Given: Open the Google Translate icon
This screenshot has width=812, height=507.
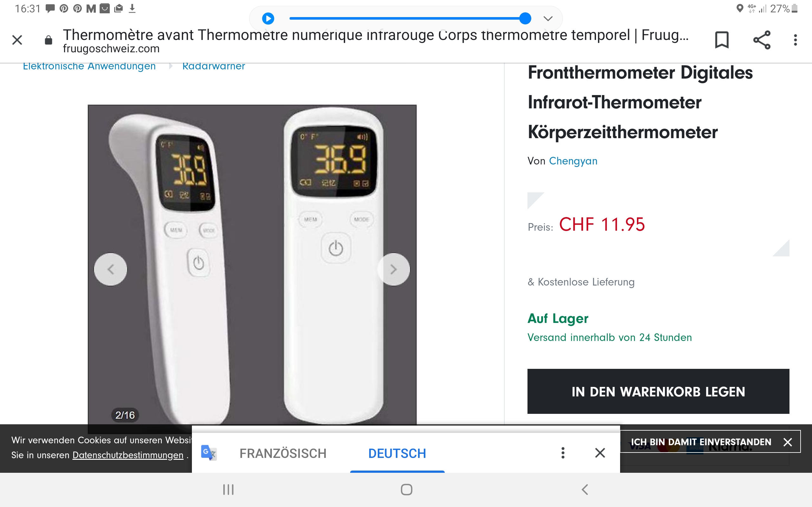Looking at the screenshot, I should (209, 453).
